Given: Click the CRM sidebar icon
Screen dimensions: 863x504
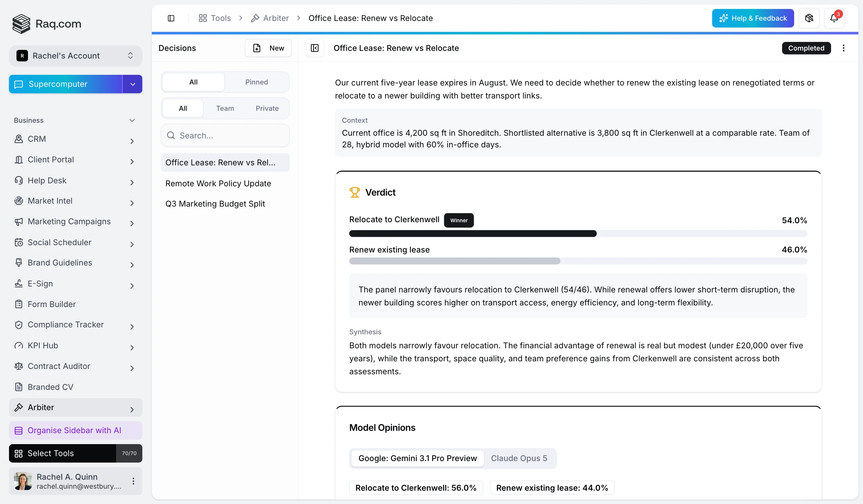Looking at the screenshot, I should coord(19,139).
